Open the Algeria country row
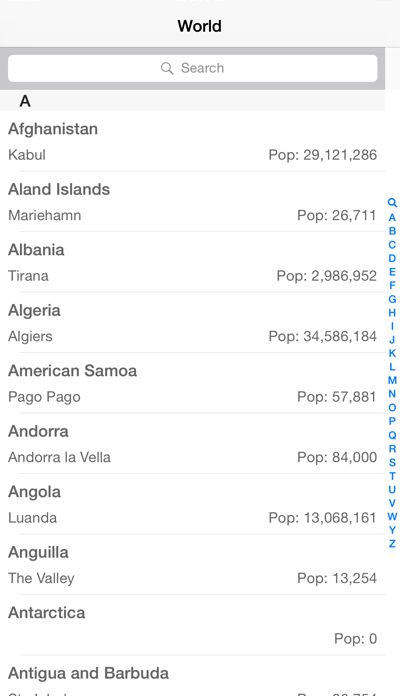The width and height of the screenshot is (400, 696). point(193,323)
